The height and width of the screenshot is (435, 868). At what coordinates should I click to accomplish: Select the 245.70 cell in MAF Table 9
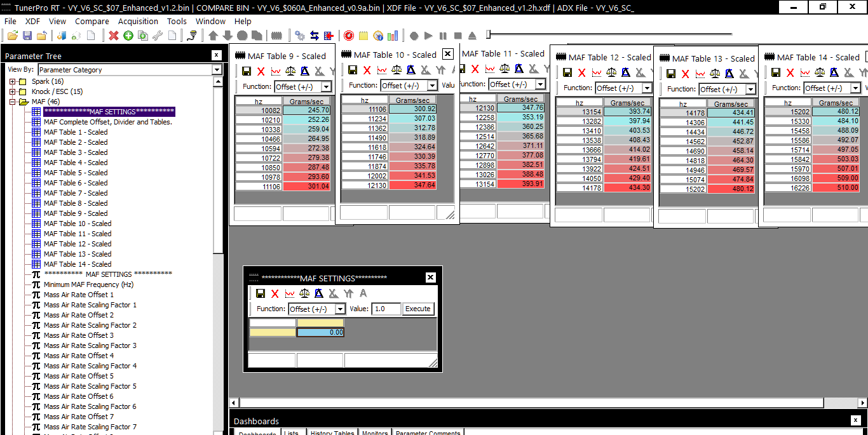(x=306, y=110)
